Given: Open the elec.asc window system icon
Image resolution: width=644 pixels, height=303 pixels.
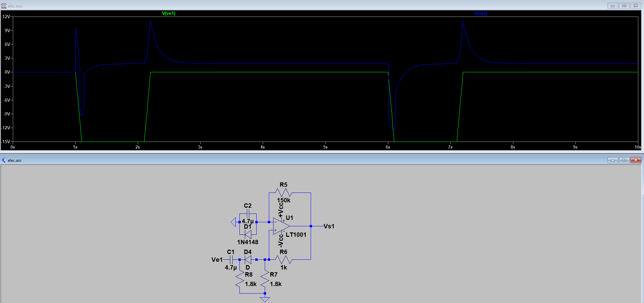Looking at the screenshot, I should pyautogui.click(x=4, y=160).
